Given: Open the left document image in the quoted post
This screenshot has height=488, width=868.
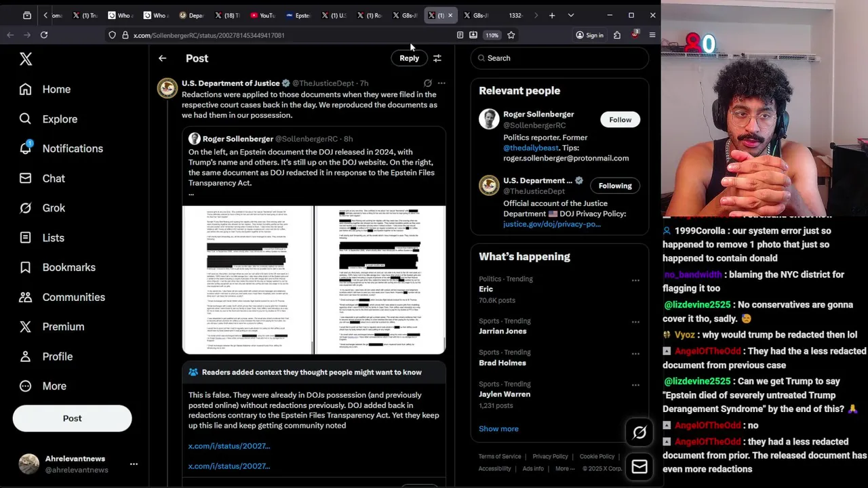Looking at the screenshot, I should (x=248, y=280).
